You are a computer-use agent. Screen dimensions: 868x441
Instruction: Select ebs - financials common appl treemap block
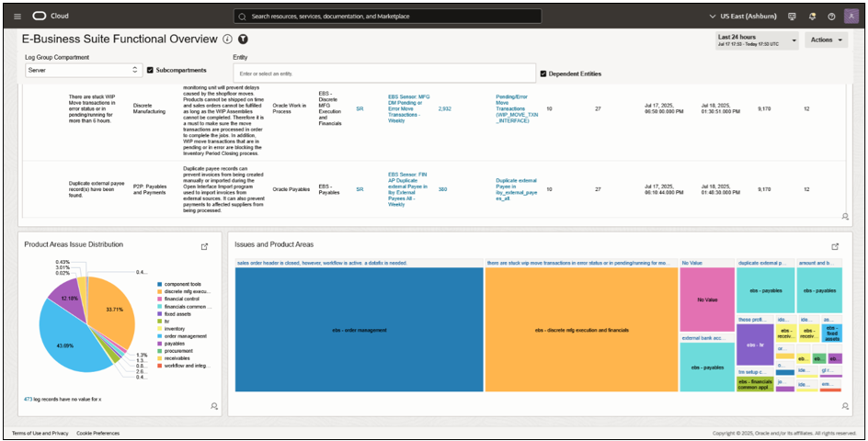(755, 385)
